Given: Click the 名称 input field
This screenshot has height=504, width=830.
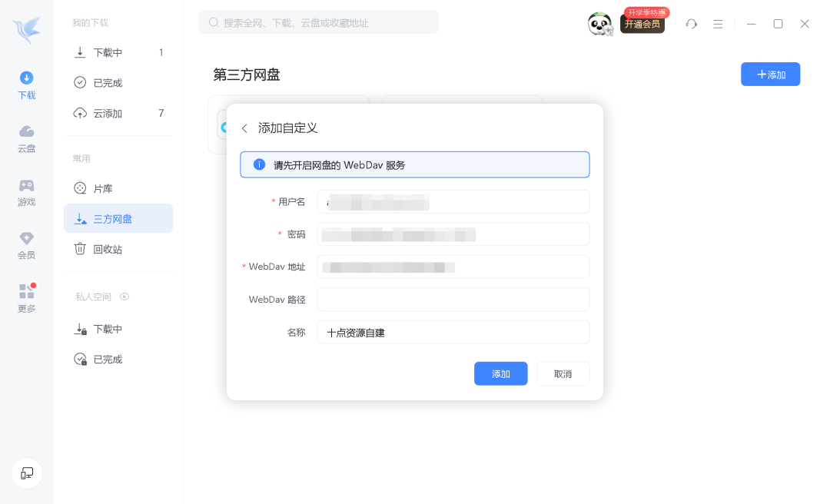Looking at the screenshot, I should 453,333.
